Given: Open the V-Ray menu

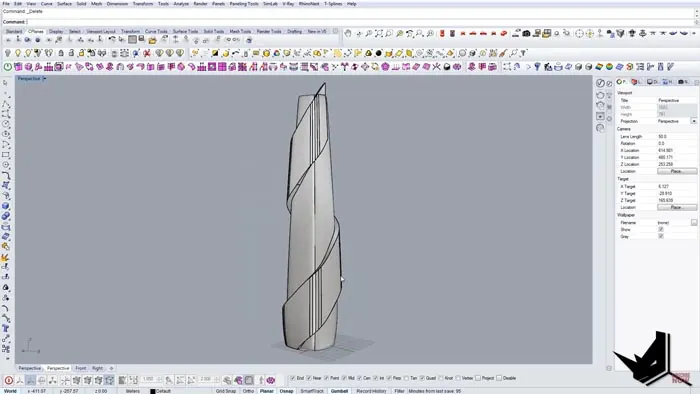Looking at the screenshot, I should (x=288, y=4).
